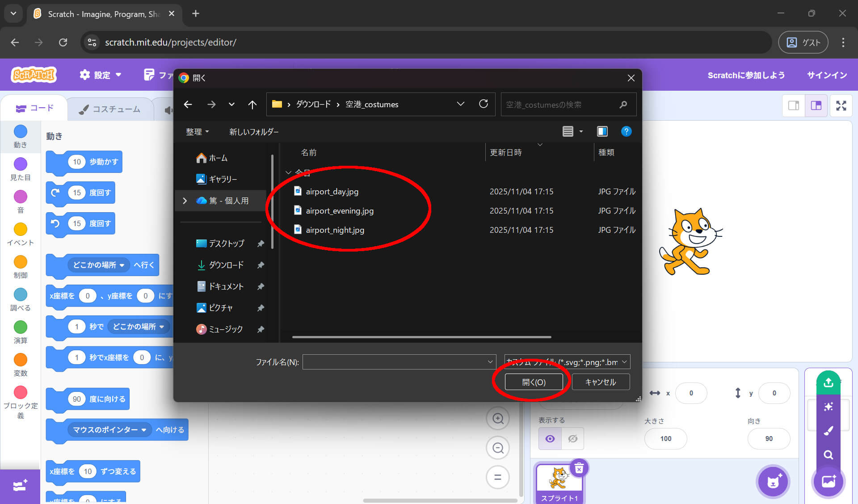The height and width of the screenshot is (504, 858).
Task: Go up one folder level
Action: pyautogui.click(x=252, y=105)
